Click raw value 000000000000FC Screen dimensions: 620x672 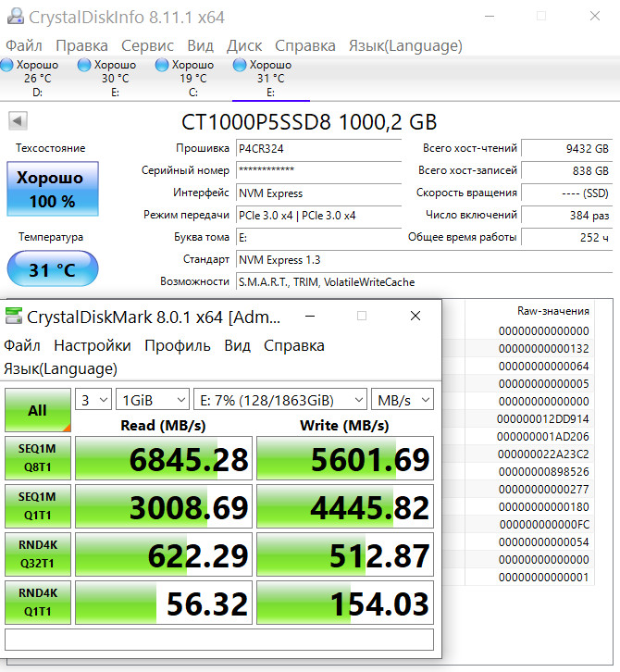[545, 524]
